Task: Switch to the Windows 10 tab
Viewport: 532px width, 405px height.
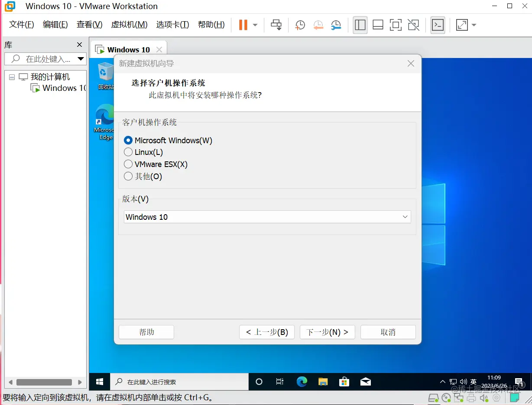Action: (x=128, y=49)
